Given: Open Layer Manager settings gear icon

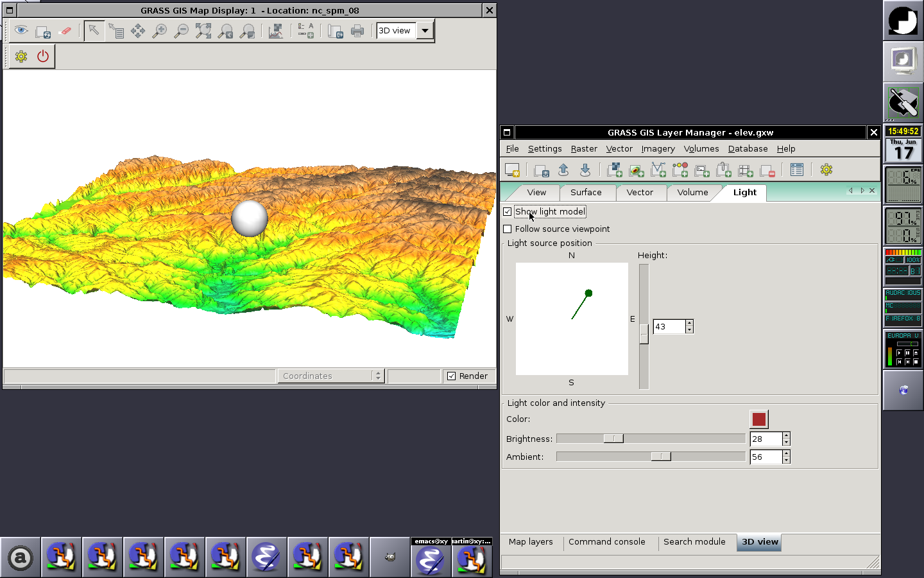Looking at the screenshot, I should (x=826, y=170).
